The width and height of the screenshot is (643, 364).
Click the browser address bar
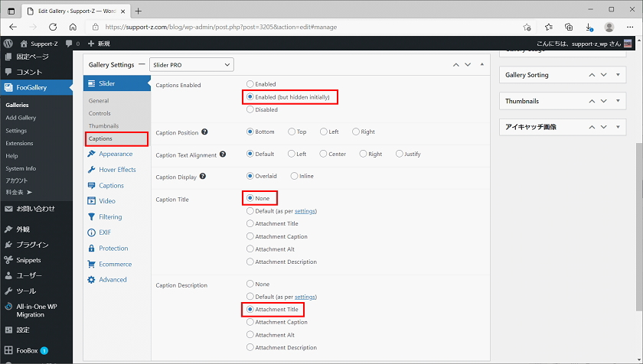click(306, 27)
